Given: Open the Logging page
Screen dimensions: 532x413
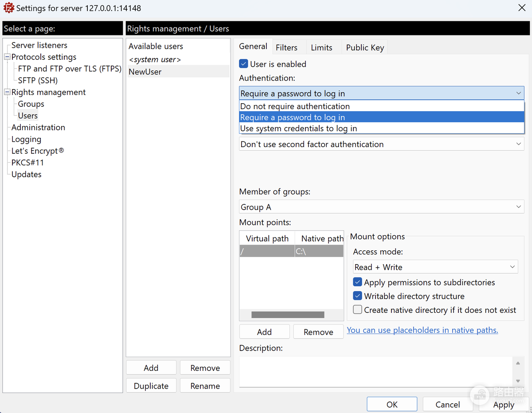Looking at the screenshot, I should point(26,139).
